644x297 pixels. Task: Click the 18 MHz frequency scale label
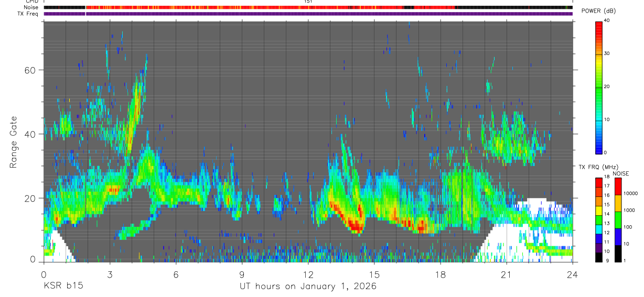607,178
